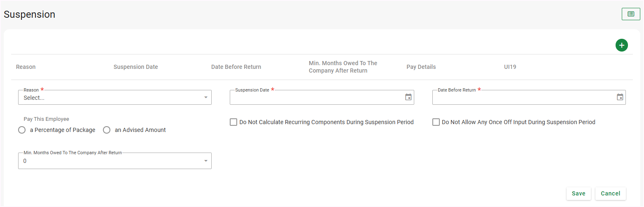Viewport: 644px width, 207px height.
Task: Click Min. Months Owed column header
Action: pos(343,67)
